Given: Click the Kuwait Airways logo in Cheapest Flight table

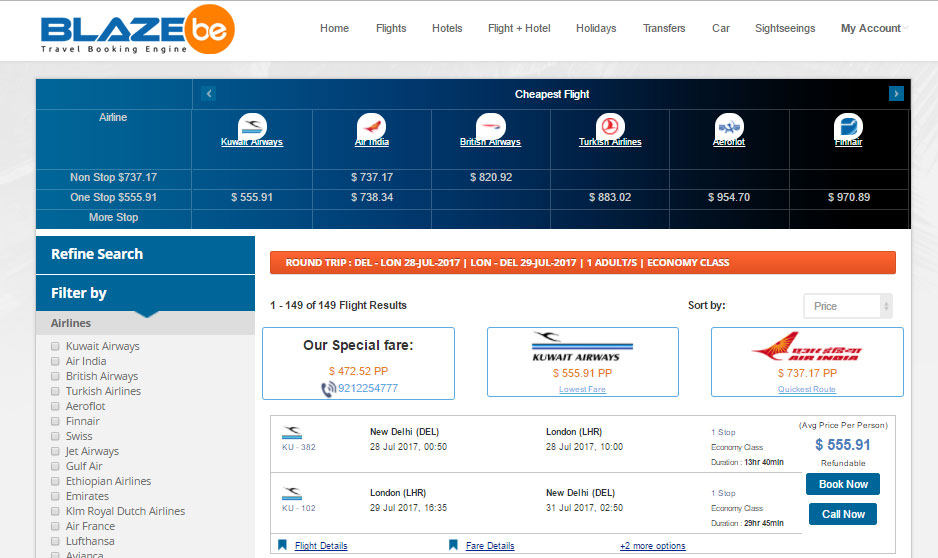Looking at the screenshot, I should click(252, 126).
